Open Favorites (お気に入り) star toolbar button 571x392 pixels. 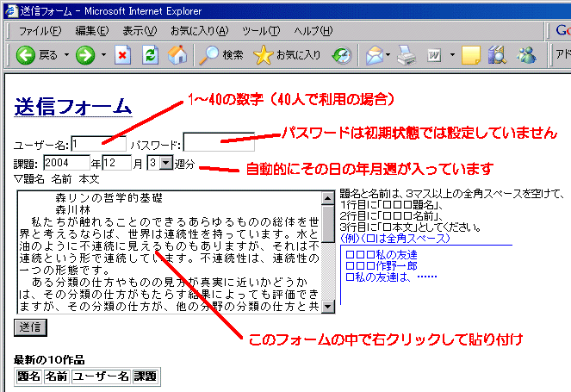click(x=287, y=55)
